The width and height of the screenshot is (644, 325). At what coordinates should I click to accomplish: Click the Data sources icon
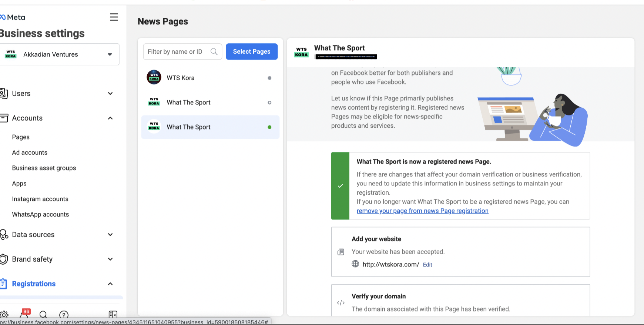pyautogui.click(x=4, y=235)
